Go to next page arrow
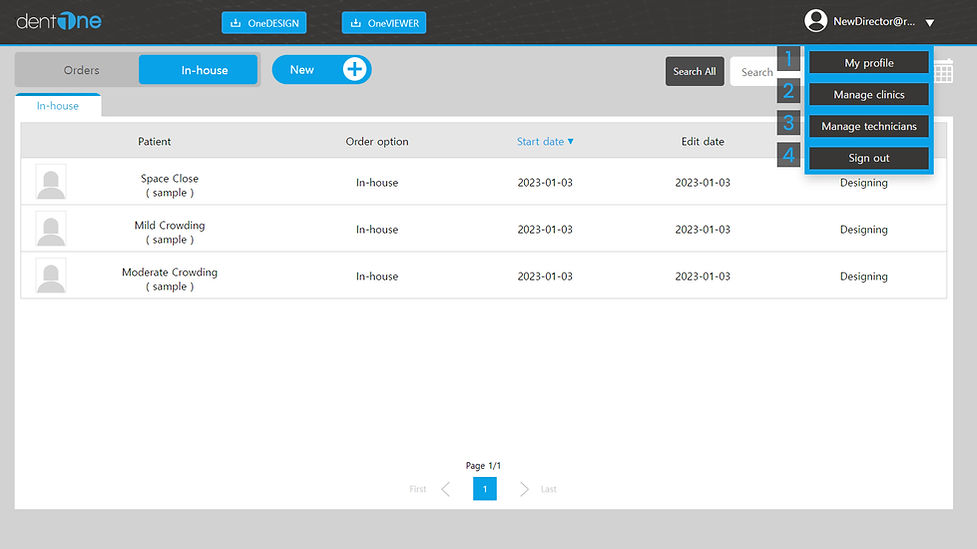This screenshot has width=977, height=549. [x=524, y=489]
